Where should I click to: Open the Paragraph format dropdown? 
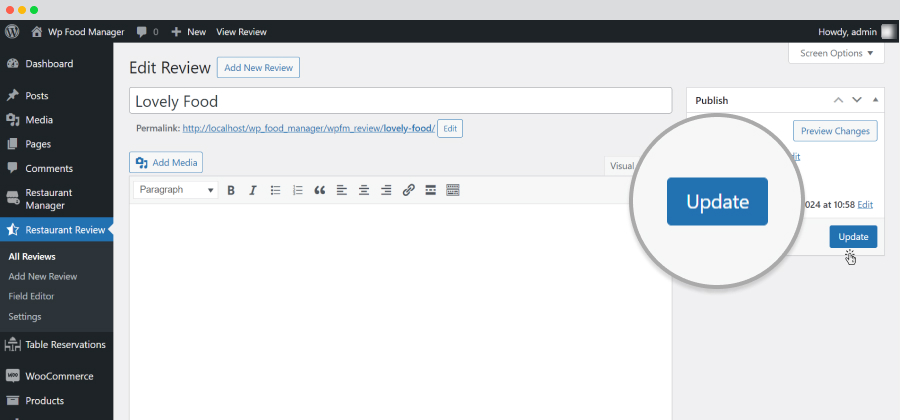click(x=176, y=190)
